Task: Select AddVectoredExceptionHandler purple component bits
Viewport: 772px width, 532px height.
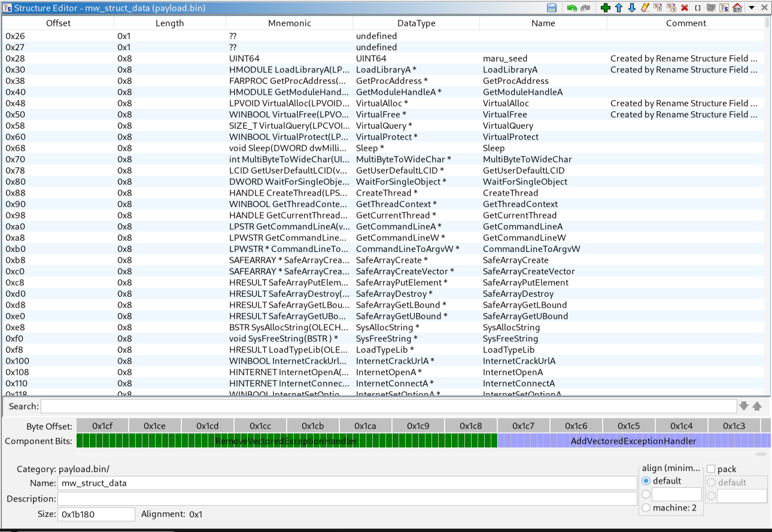Action: click(x=634, y=441)
